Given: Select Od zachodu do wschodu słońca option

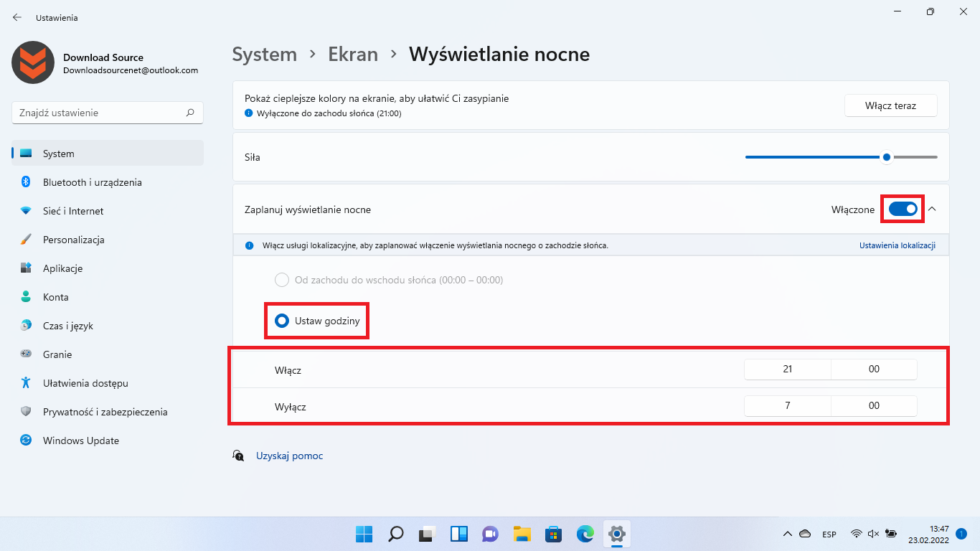Looking at the screenshot, I should [389, 280].
